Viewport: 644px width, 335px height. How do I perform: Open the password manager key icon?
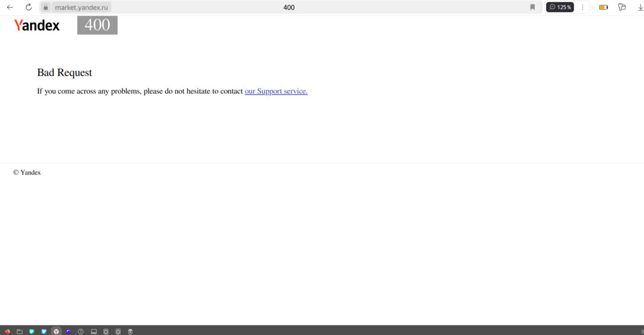pos(622,7)
